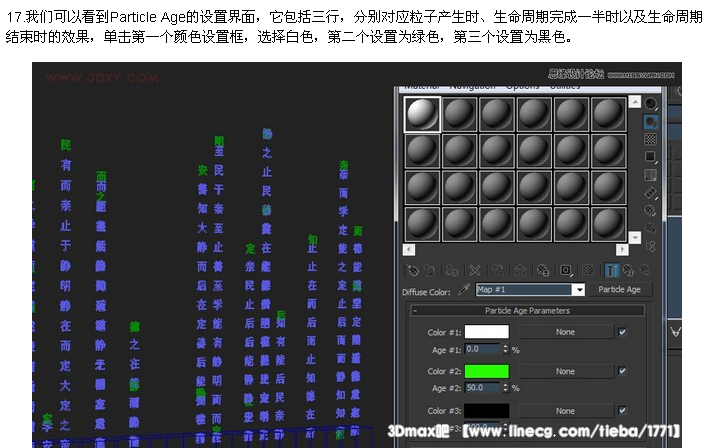Image resolution: width=709 pixels, height=448 pixels.
Task: Click the Go to Parent icon
Action: (x=629, y=270)
